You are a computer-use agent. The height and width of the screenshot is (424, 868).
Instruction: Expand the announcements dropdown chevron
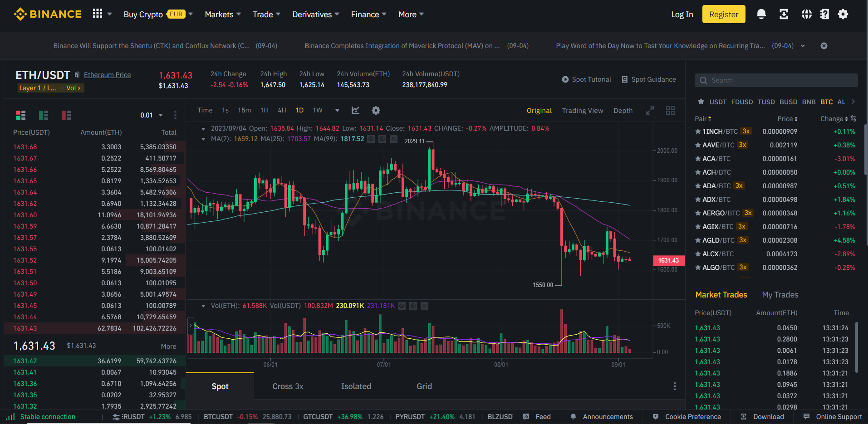pos(803,46)
